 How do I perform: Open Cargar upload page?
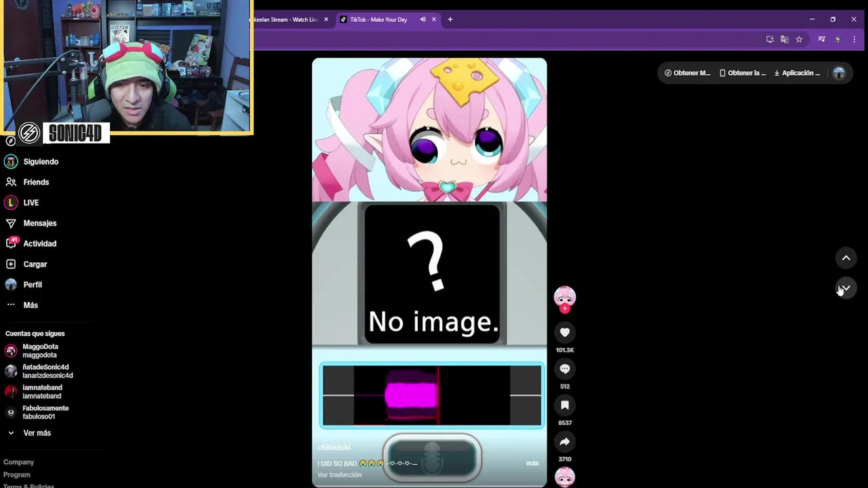tap(35, 264)
